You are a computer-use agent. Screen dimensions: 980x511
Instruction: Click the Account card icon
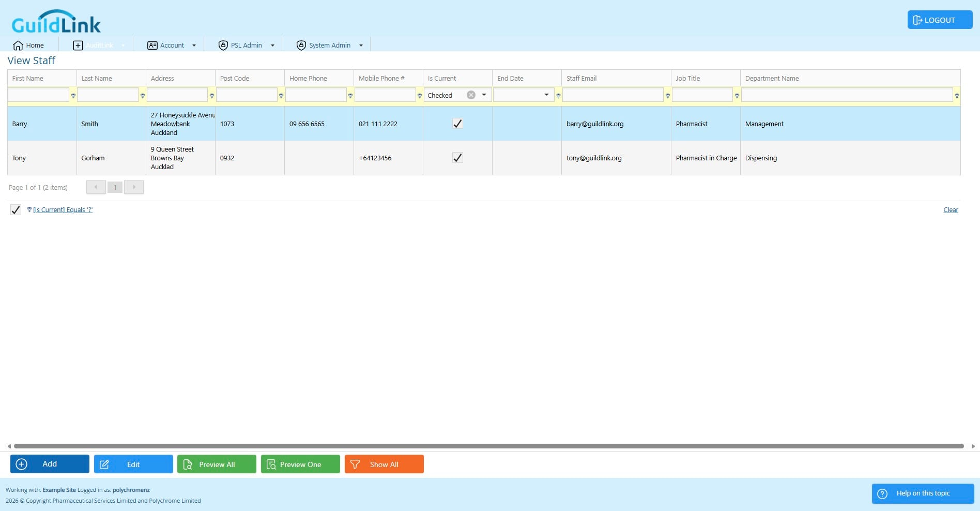click(x=152, y=46)
